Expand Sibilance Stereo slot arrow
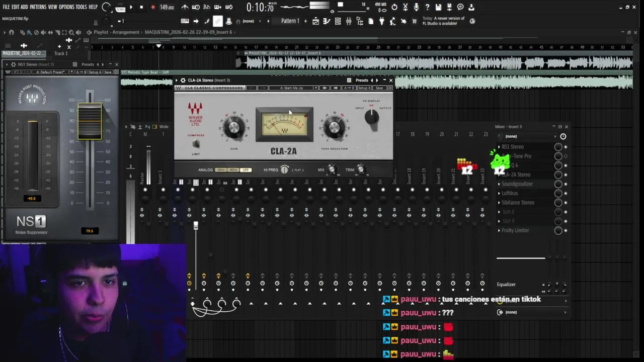The image size is (644, 362). [x=499, y=203]
